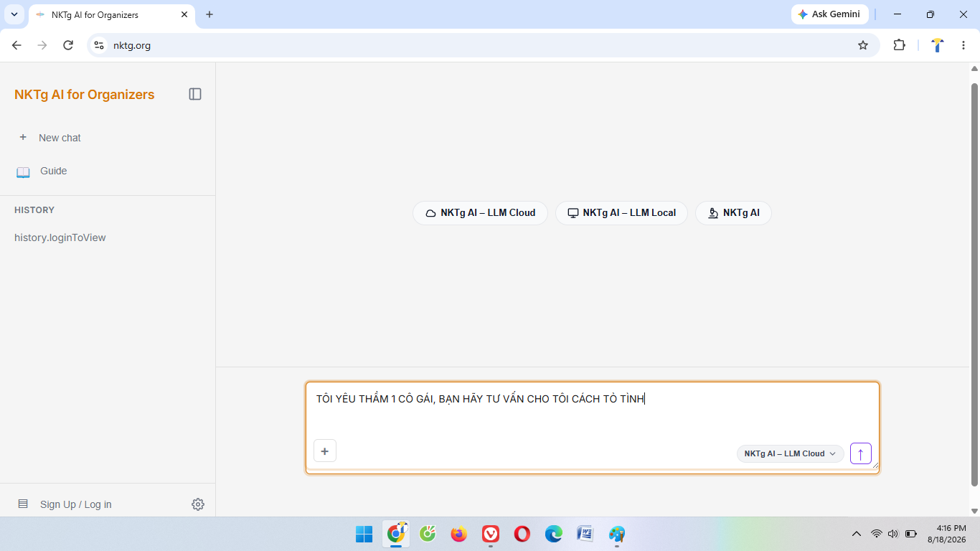The width and height of the screenshot is (980, 551).
Task: Launch Microsoft Edge from the taskbar
Action: (x=554, y=534)
